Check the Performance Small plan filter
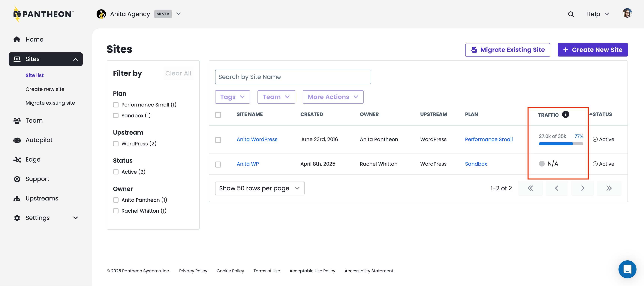The height and width of the screenshot is (286, 644). point(116,105)
